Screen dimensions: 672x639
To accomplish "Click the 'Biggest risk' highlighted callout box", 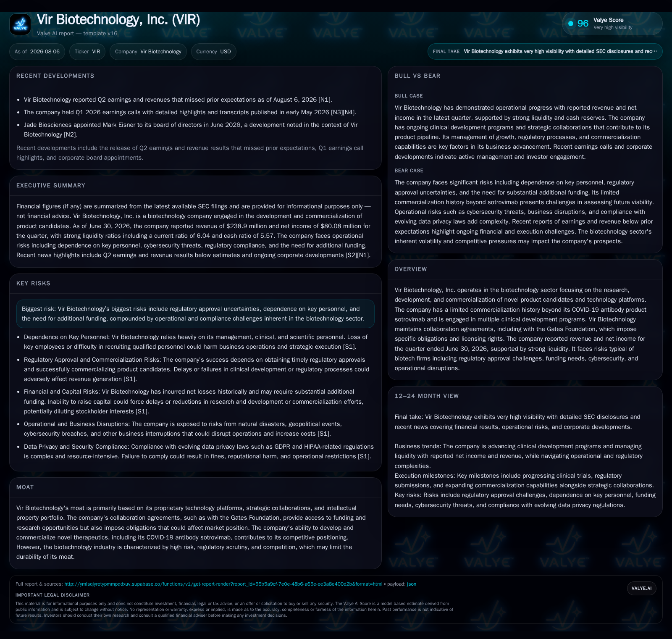I will (195, 314).
